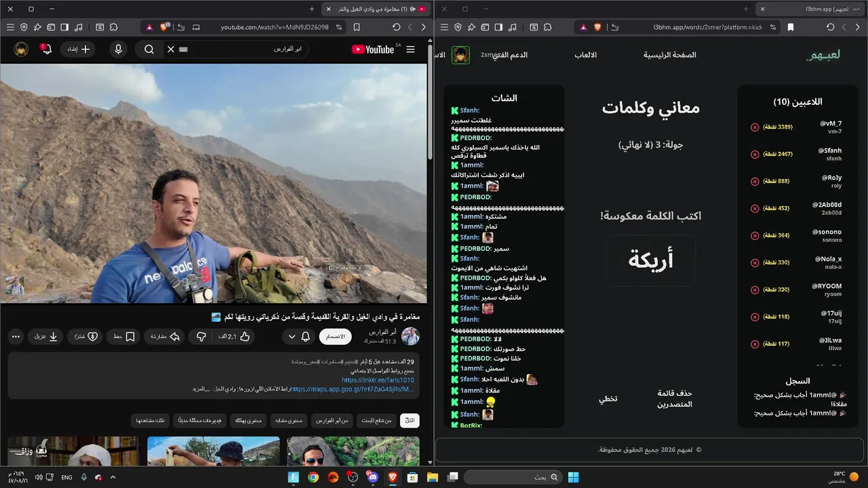Remove player @Sfanh with X icon
The image size is (868, 488).
755,154
